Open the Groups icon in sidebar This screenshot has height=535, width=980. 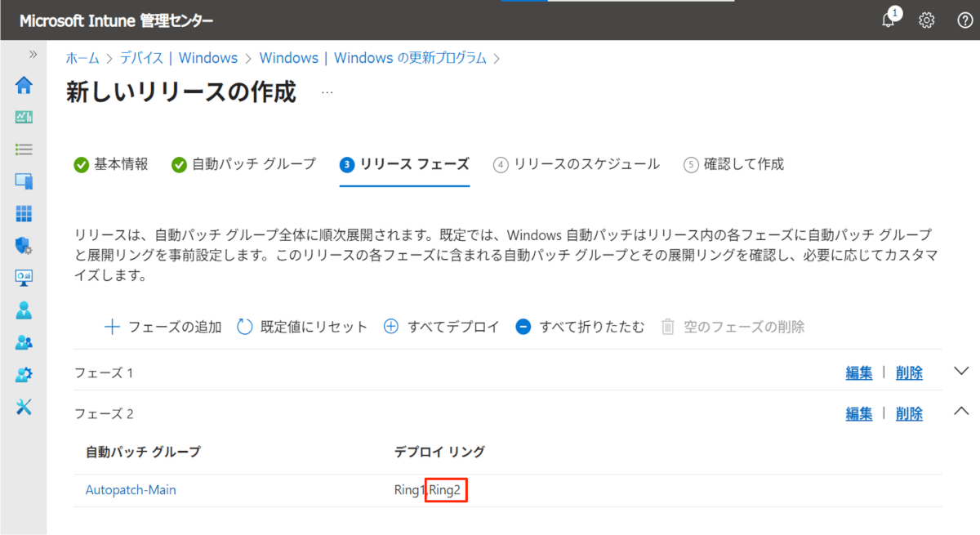point(24,342)
